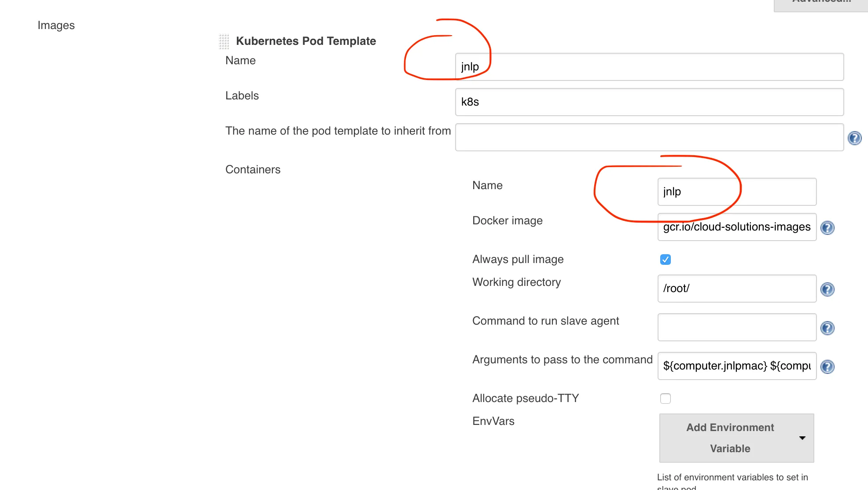The image size is (868, 490).
Task: Open help for Docker image field
Action: pos(828,228)
